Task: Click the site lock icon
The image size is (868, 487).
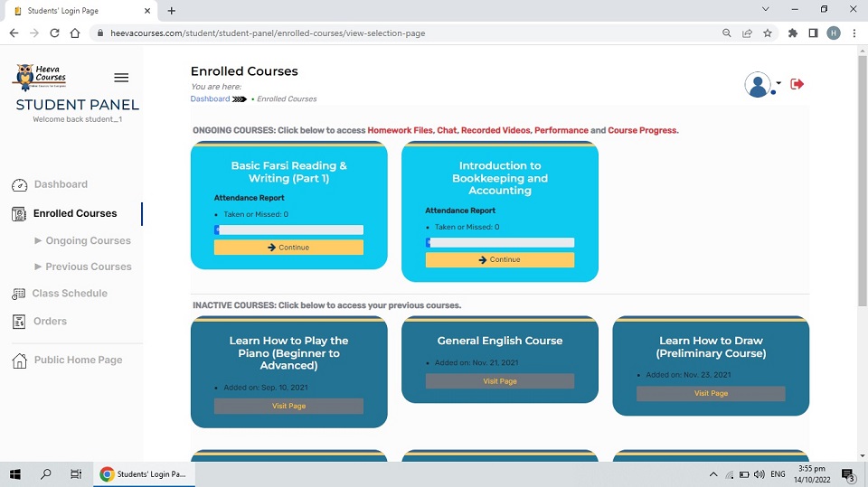Action: [x=99, y=33]
